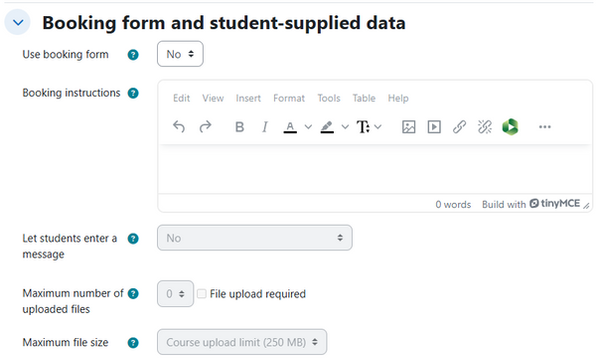
Task: Open the Maximum file size dropdown
Action: (242, 342)
